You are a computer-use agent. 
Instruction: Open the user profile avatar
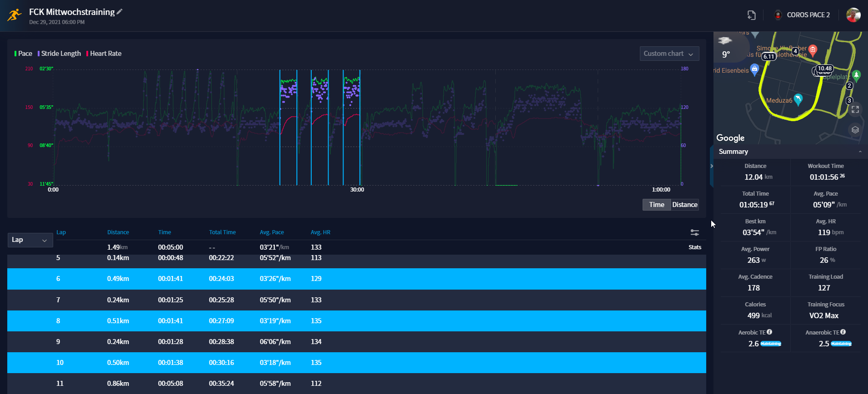point(853,15)
